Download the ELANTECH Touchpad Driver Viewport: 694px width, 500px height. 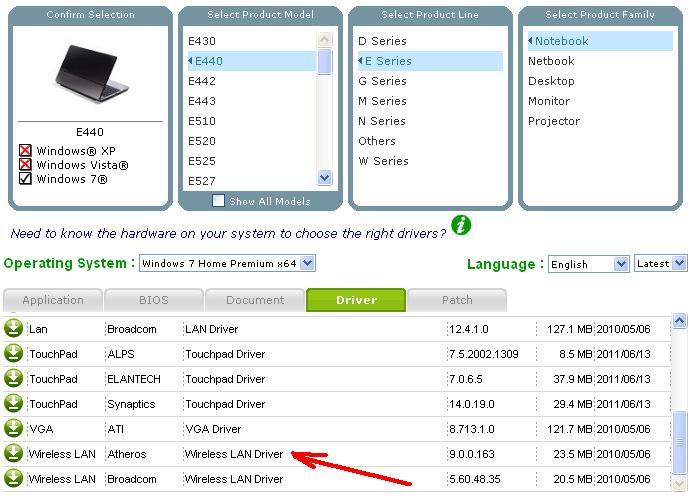[13, 378]
